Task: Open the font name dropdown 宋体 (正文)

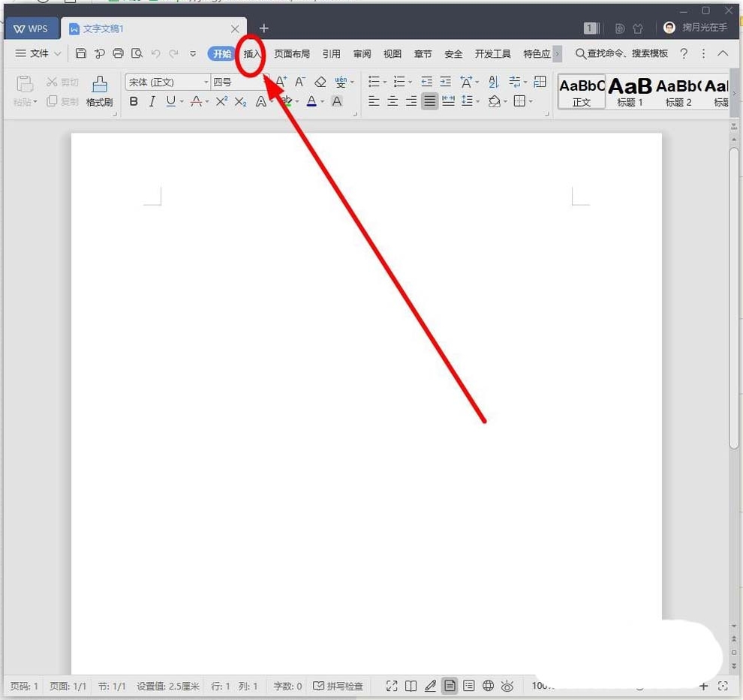Action: tap(168, 82)
